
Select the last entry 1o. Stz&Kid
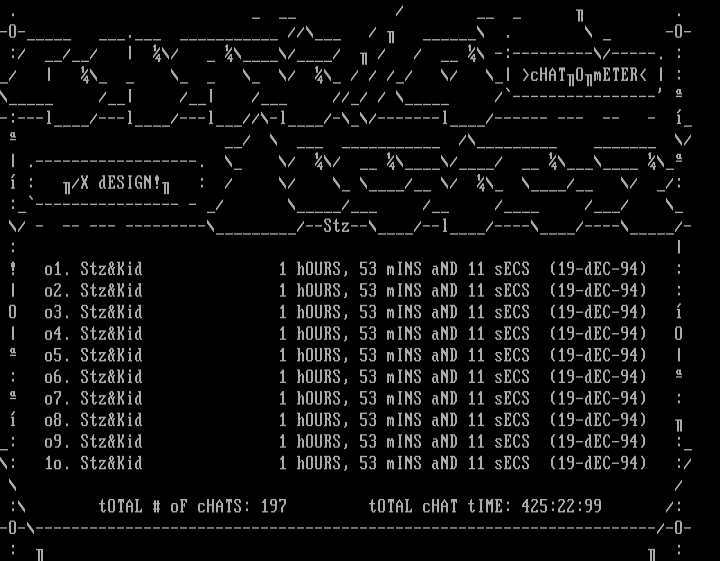click(93, 463)
